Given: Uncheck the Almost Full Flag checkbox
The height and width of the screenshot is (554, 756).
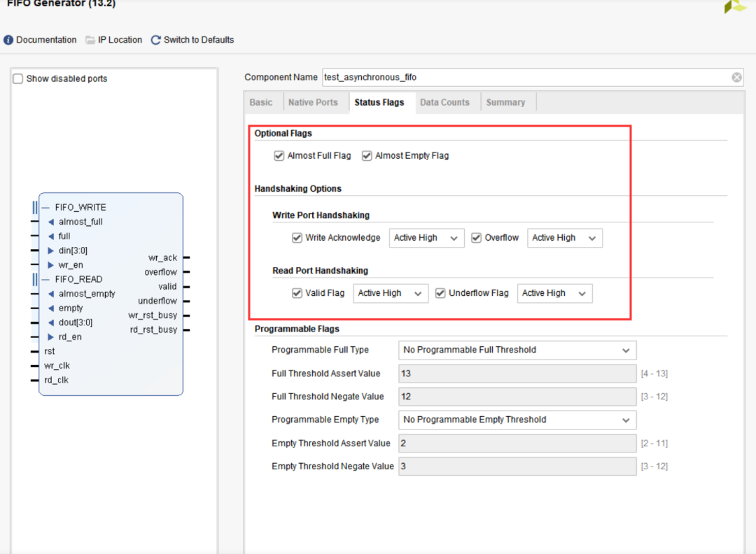Looking at the screenshot, I should (x=279, y=156).
